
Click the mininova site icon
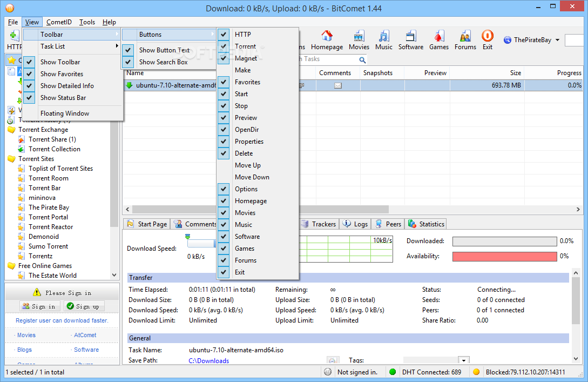point(22,198)
